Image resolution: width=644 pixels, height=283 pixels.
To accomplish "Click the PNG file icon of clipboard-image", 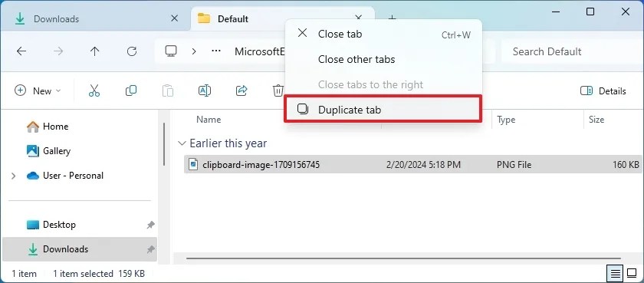I will coord(193,164).
